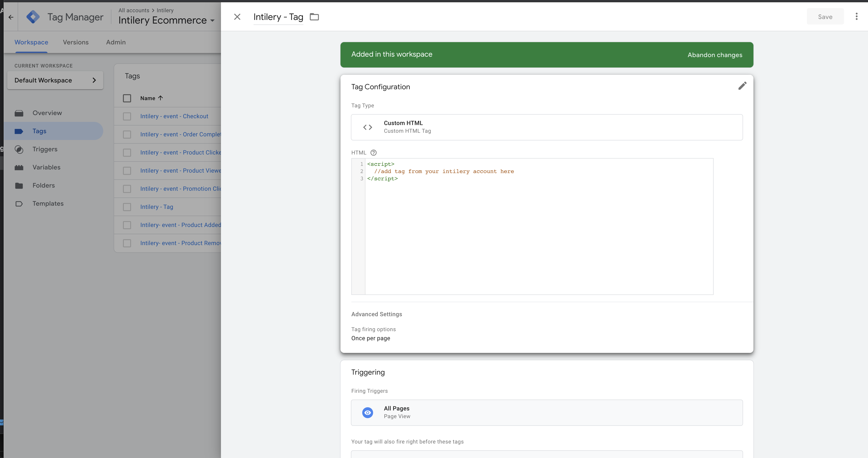Click the back arrow in top left
The height and width of the screenshot is (458, 868).
11,17
